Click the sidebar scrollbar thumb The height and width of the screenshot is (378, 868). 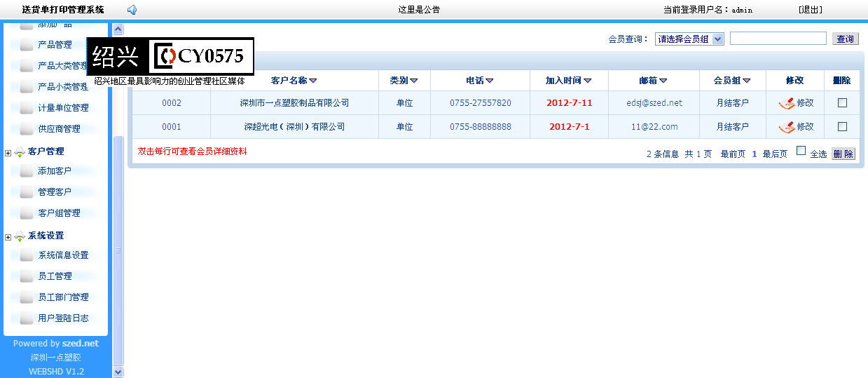(x=118, y=250)
